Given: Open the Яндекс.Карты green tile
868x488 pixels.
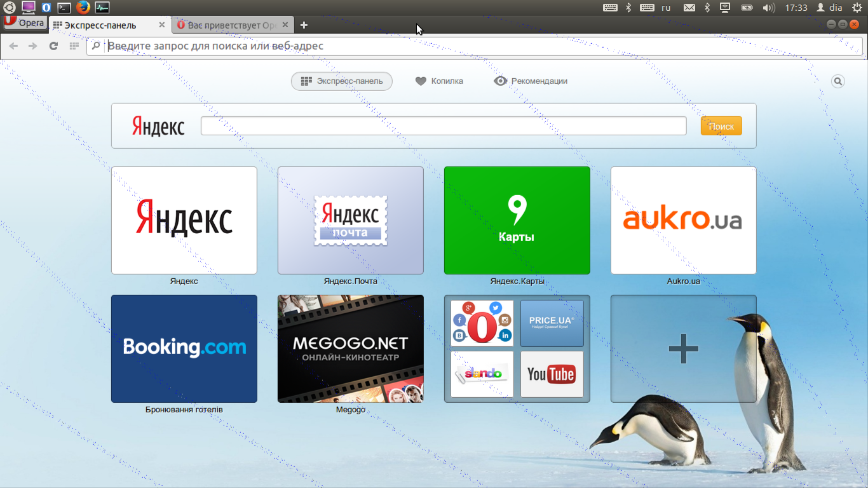Looking at the screenshot, I should [517, 220].
